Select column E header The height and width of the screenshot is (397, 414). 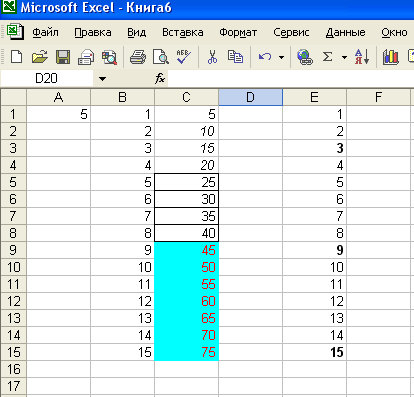314,97
